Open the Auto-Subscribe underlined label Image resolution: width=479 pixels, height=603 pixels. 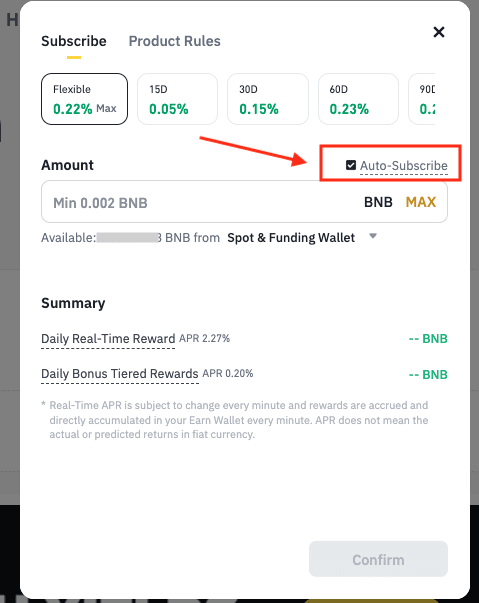coord(404,166)
